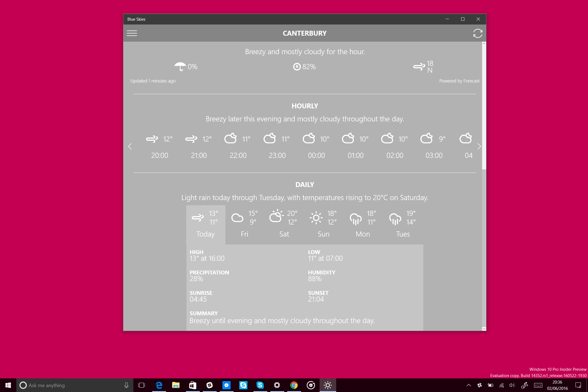Click the wind speed icon showing 18 N
Image resolution: width=588 pixels, height=392 pixels.
419,67
